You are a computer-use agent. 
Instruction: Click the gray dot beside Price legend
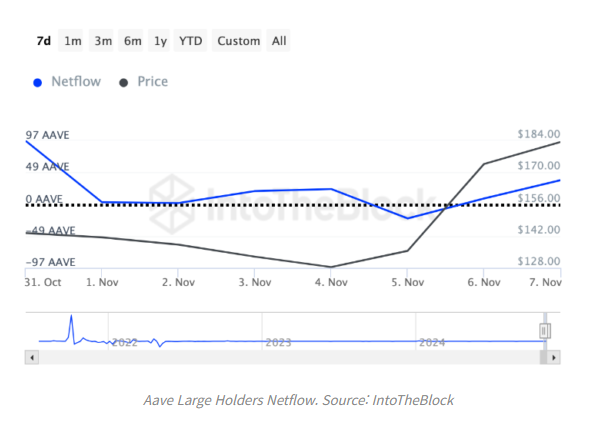point(123,82)
